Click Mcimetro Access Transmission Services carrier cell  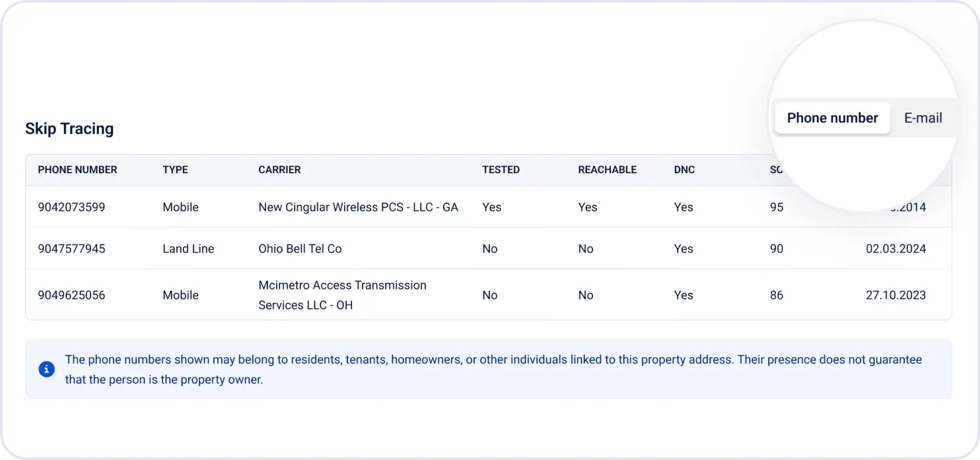[342, 295]
